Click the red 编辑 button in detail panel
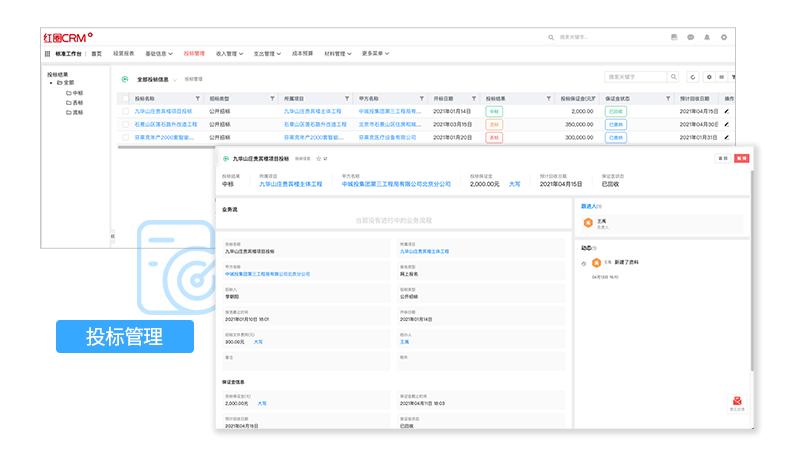Image resolution: width=792 pixels, height=459 pixels. pyautogui.click(x=741, y=159)
